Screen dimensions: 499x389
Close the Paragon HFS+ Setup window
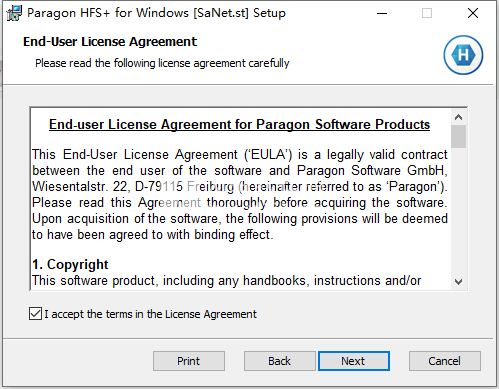(473, 13)
